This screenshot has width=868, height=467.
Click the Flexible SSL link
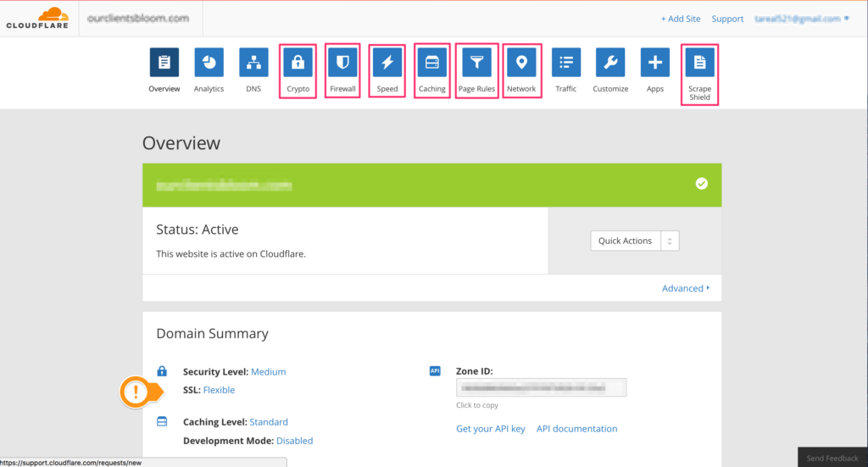[x=219, y=390]
